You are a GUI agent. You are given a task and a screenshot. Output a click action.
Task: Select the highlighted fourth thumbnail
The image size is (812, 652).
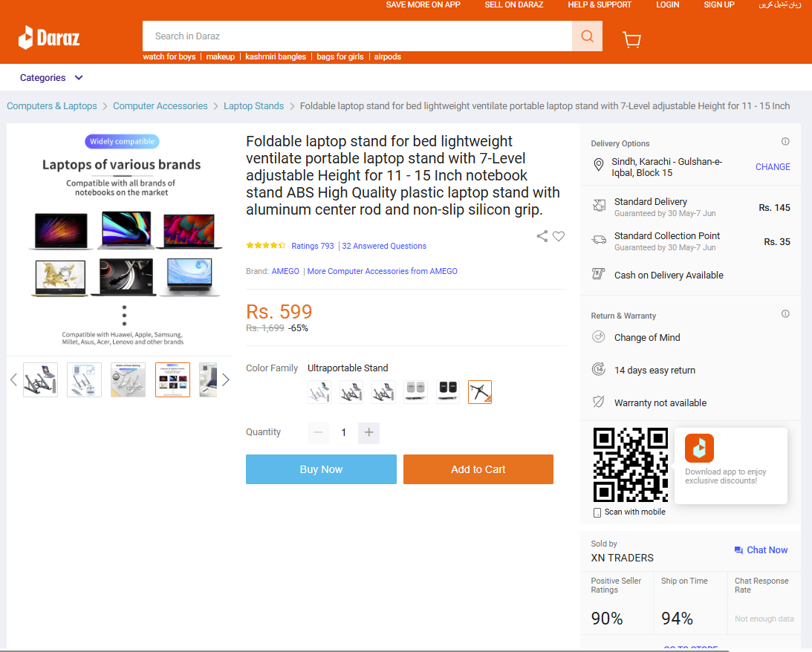pos(172,379)
